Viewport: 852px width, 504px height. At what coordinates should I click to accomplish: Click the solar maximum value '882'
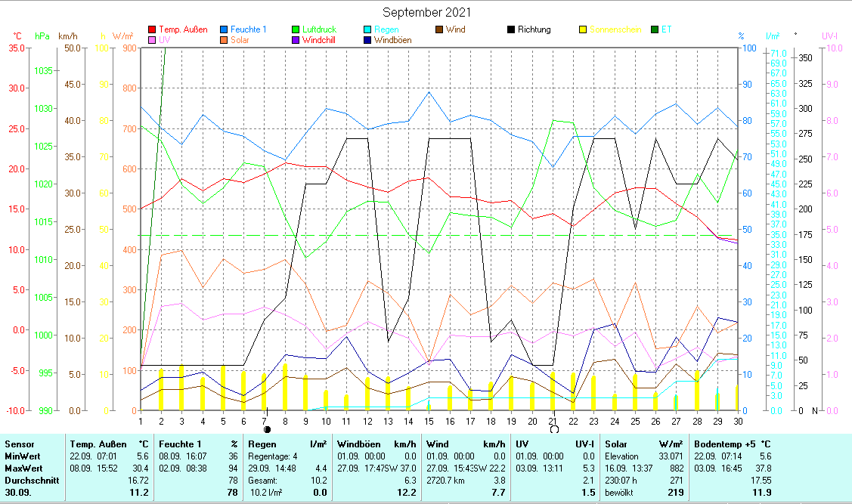point(677,468)
